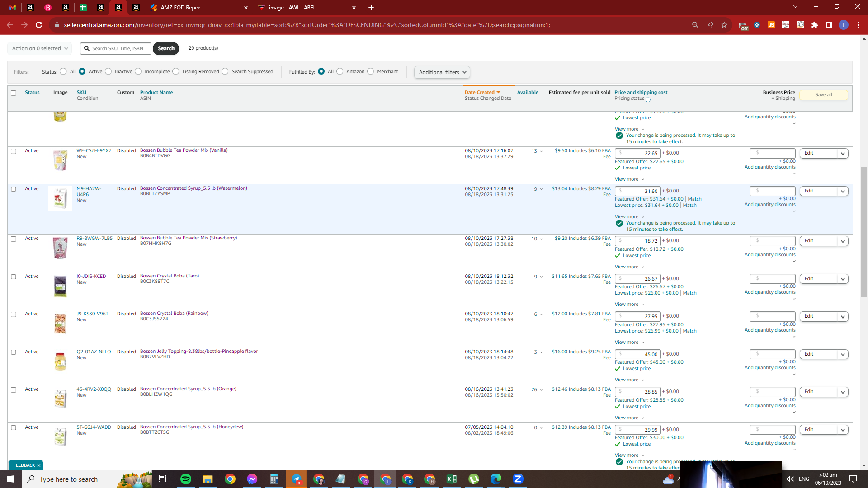Sort by the SKU column header
Viewport: 868px width, 488px height.
pos(81,92)
